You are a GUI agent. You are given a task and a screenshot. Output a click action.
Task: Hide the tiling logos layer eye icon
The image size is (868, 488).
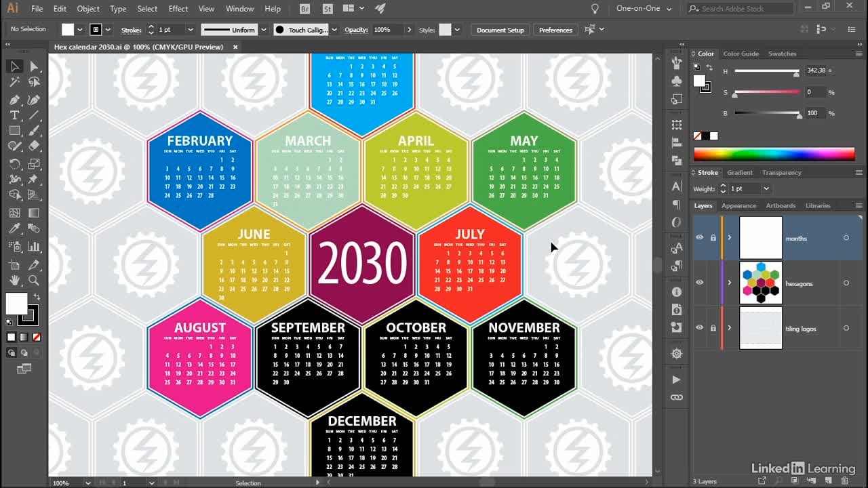pos(700,328)
